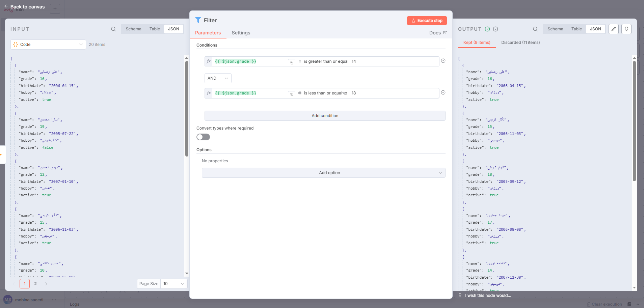Viewport: 644px width, 308px height.
Task: Click the edit output pencil icon
Action: coord(614,29)
